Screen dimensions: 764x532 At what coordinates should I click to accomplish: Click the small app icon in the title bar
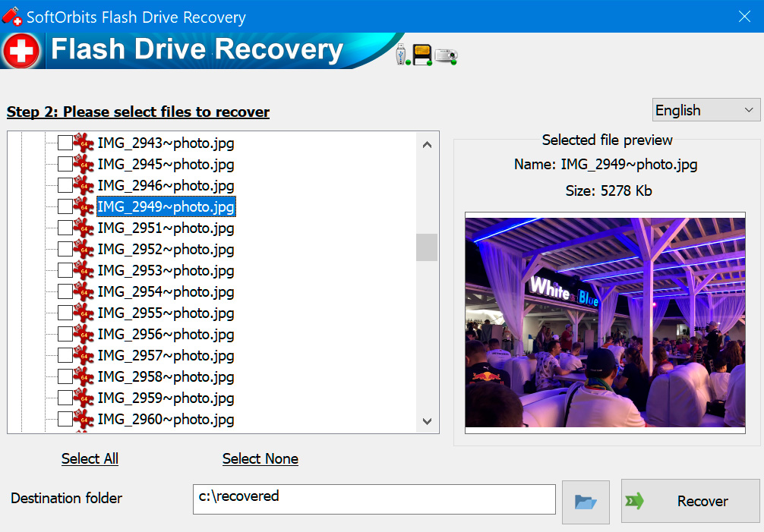[x=11, y=16]
